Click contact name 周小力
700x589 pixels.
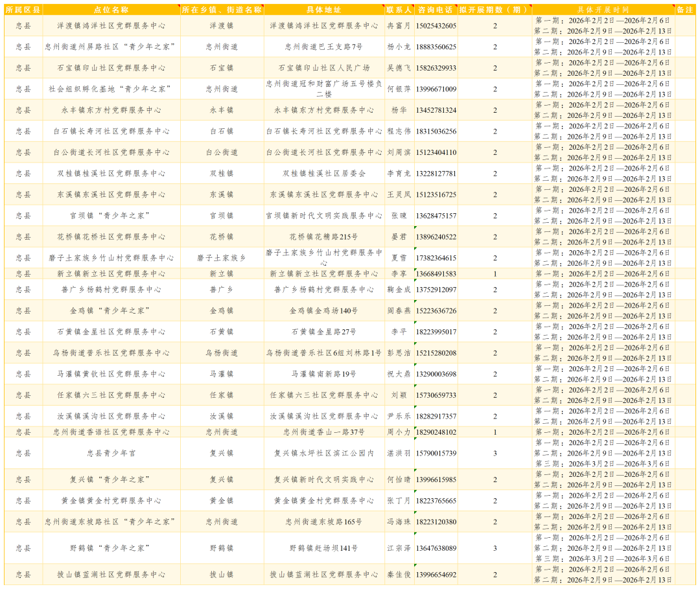(x=399, y=432)
